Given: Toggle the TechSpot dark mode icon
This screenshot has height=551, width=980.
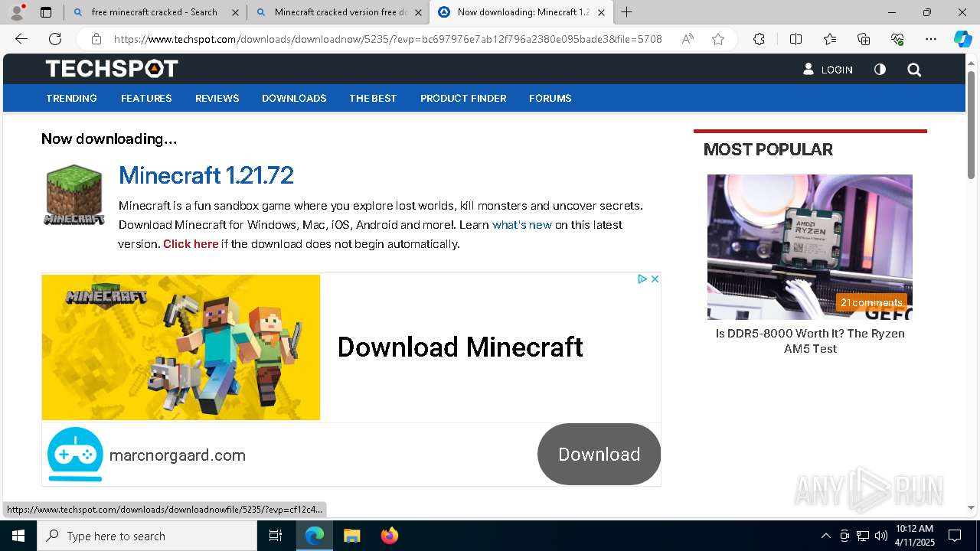Looking at the screenshot, I should (880, 70).
